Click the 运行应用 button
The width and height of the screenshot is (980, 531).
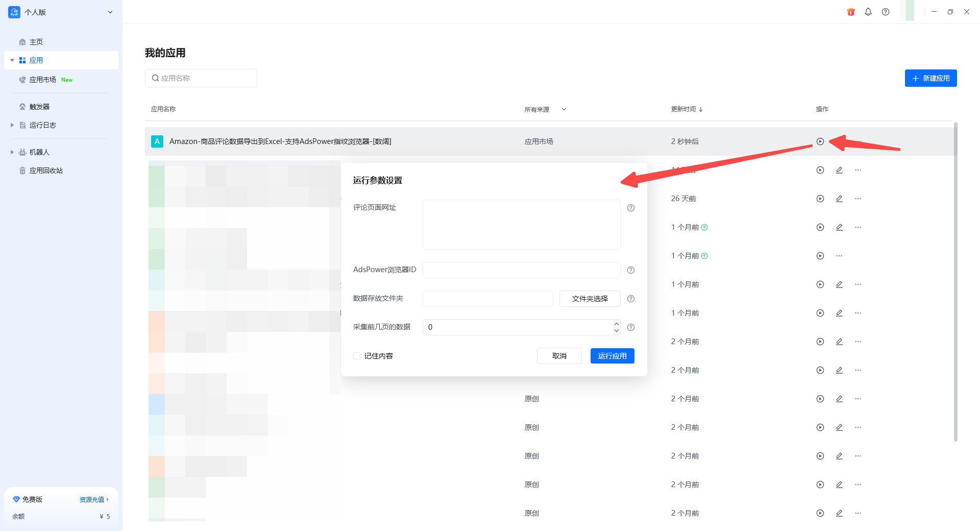(612, 356)
